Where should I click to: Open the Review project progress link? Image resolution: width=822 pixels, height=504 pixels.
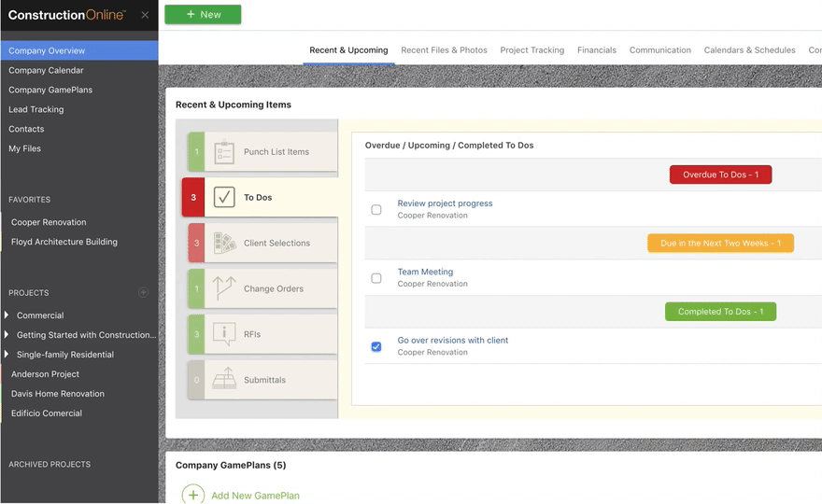445,203
